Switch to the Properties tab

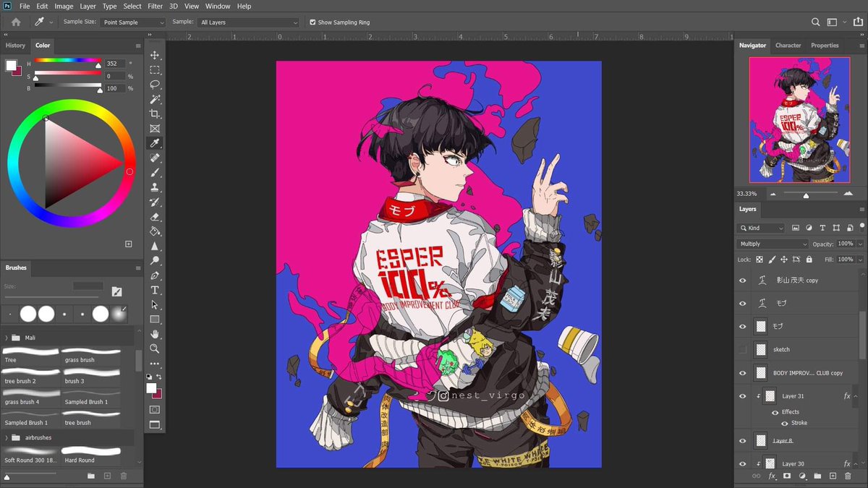pos(825,46)
